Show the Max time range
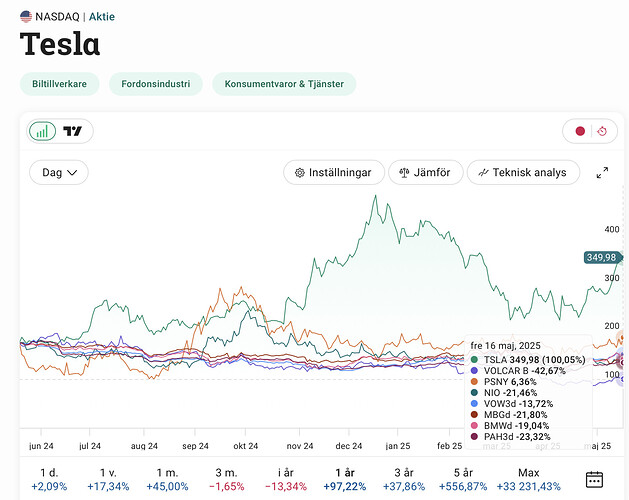Screen dimensions: 629x500 tap(529, 478)
